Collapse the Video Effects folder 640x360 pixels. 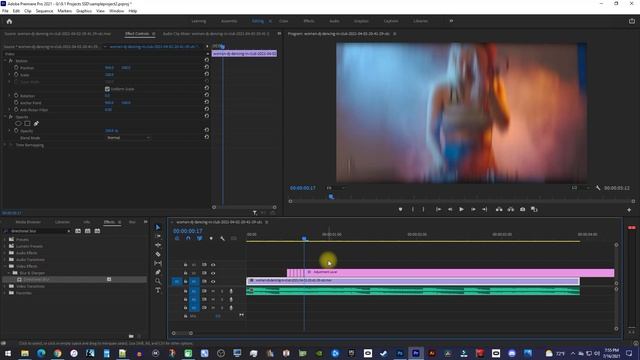pos(5,266)
